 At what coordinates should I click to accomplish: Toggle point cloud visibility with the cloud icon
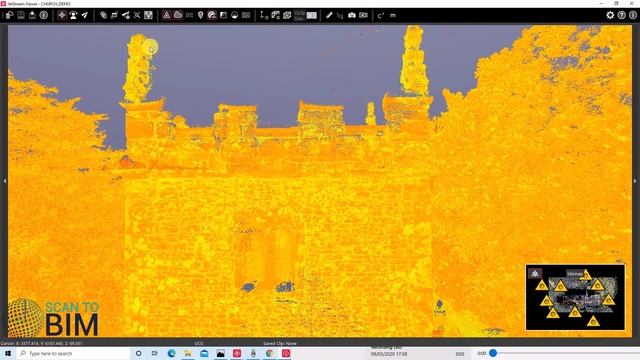178,16
